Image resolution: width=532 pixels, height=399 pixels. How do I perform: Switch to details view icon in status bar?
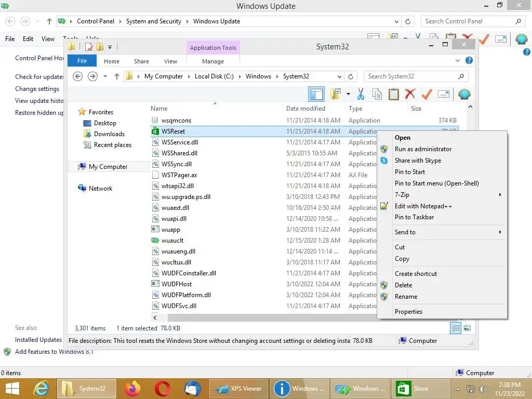pos(456,328)
